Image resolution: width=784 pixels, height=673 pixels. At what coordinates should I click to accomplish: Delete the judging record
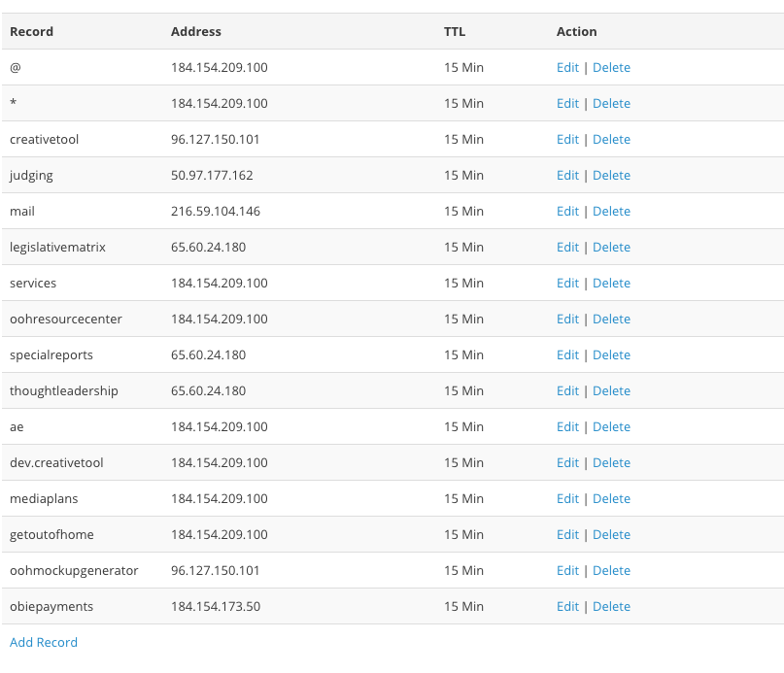pos(611,176)
